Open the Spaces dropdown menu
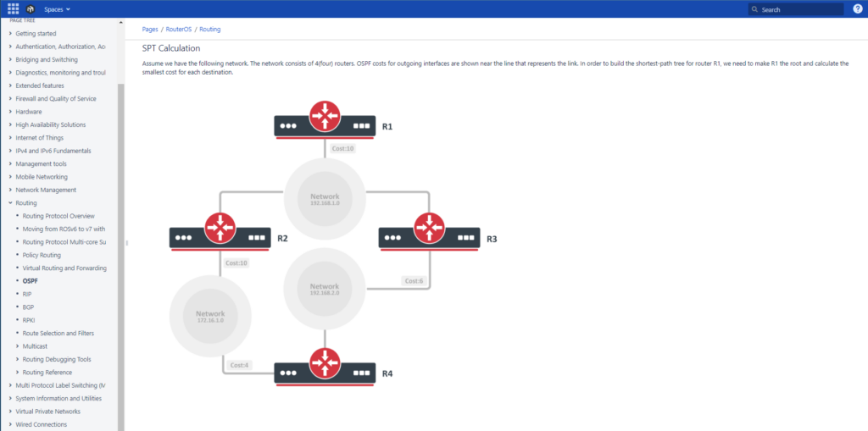 pyautogui.click(x=57, y=9)
